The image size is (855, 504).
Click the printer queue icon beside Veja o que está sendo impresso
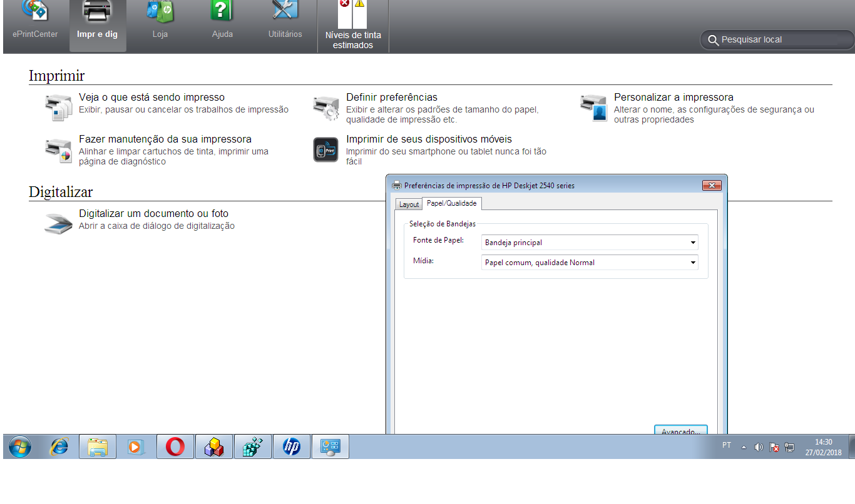59,107
